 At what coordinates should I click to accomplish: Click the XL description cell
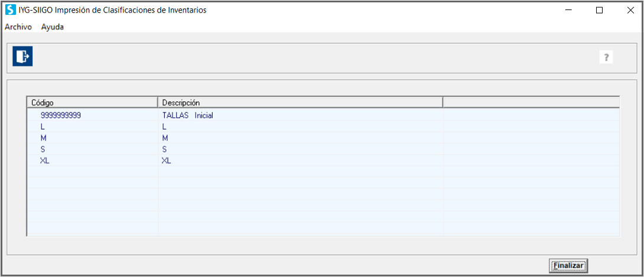tap(301, 161)
